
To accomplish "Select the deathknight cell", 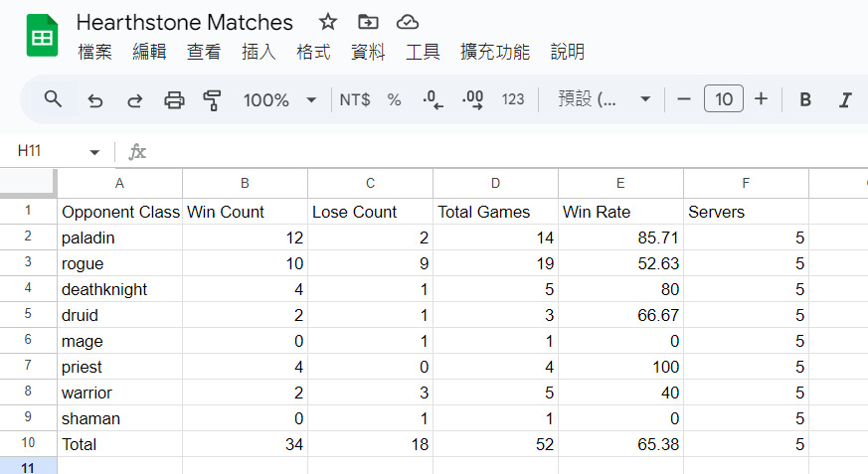I will (119, 289).
